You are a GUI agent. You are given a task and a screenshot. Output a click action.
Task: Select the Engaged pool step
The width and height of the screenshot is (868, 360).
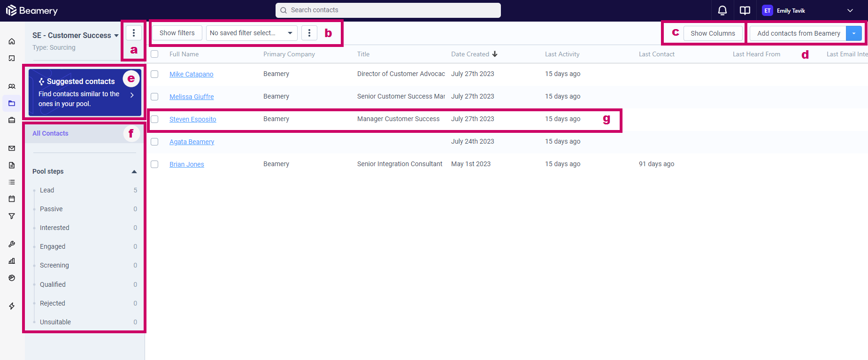click(x=53, y=246)
